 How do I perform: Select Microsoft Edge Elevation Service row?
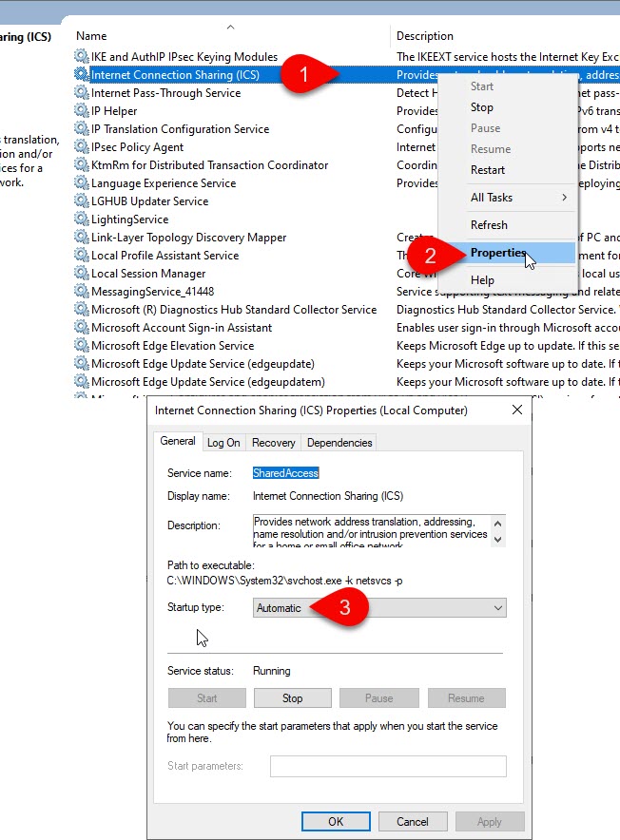click(x=172, y=346)
